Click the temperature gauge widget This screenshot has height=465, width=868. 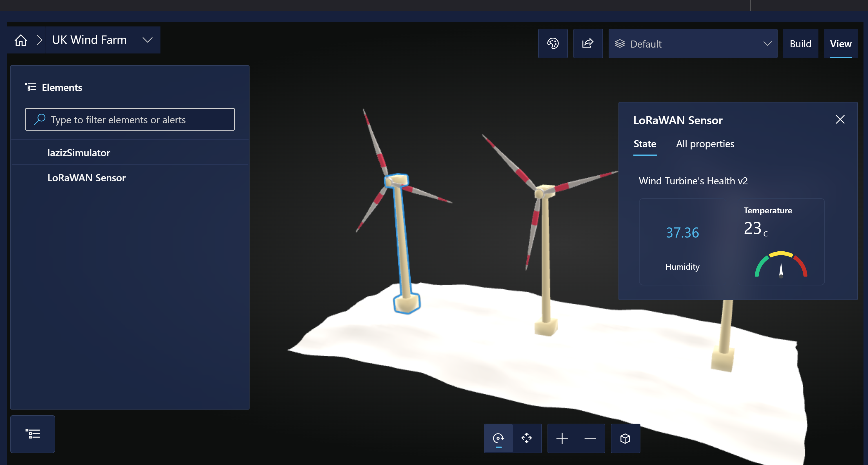780,265
